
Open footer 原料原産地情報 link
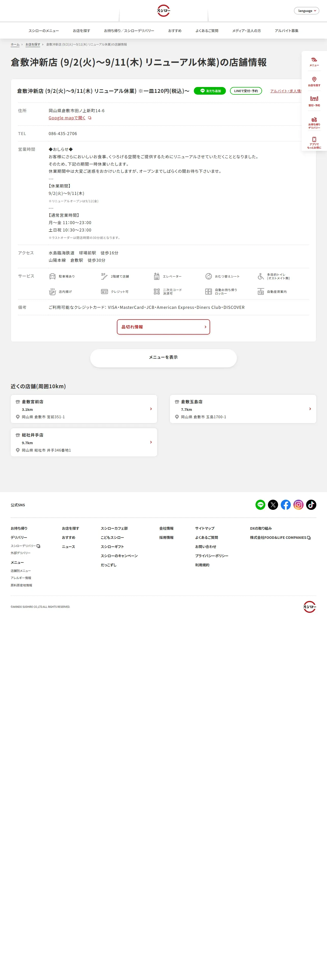21,585
